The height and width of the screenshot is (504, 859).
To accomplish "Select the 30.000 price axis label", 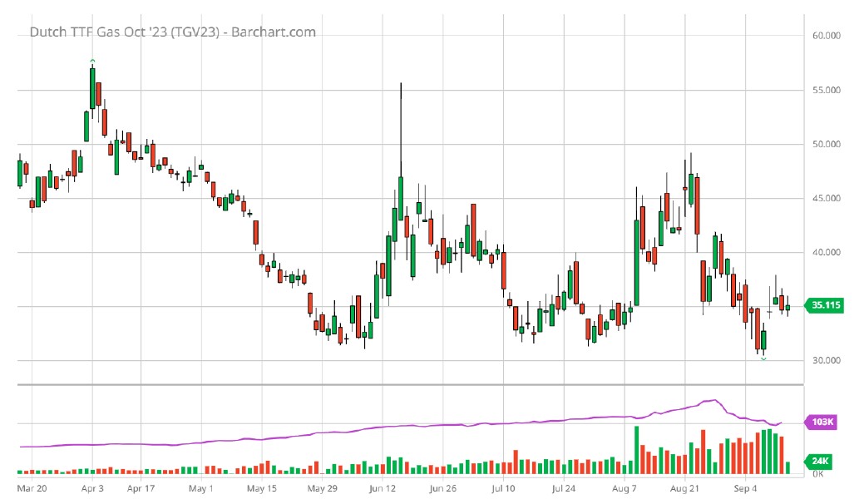I will point(826,360).
